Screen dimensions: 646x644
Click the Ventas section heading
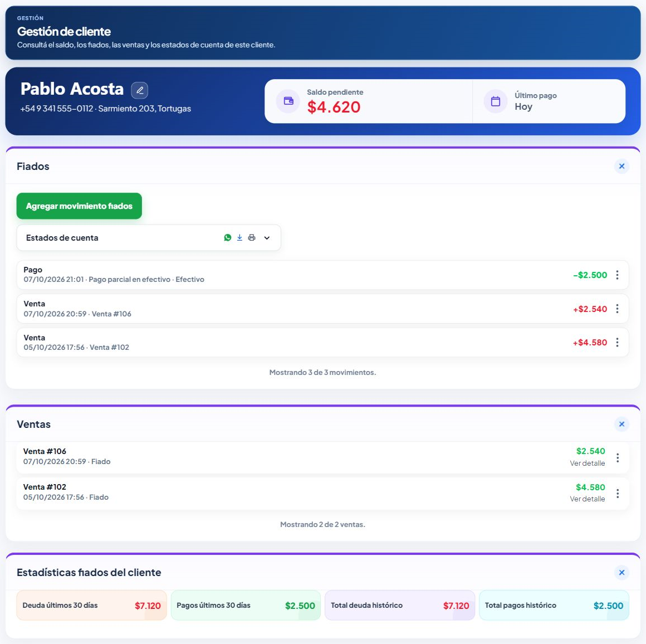click(34, 425)
